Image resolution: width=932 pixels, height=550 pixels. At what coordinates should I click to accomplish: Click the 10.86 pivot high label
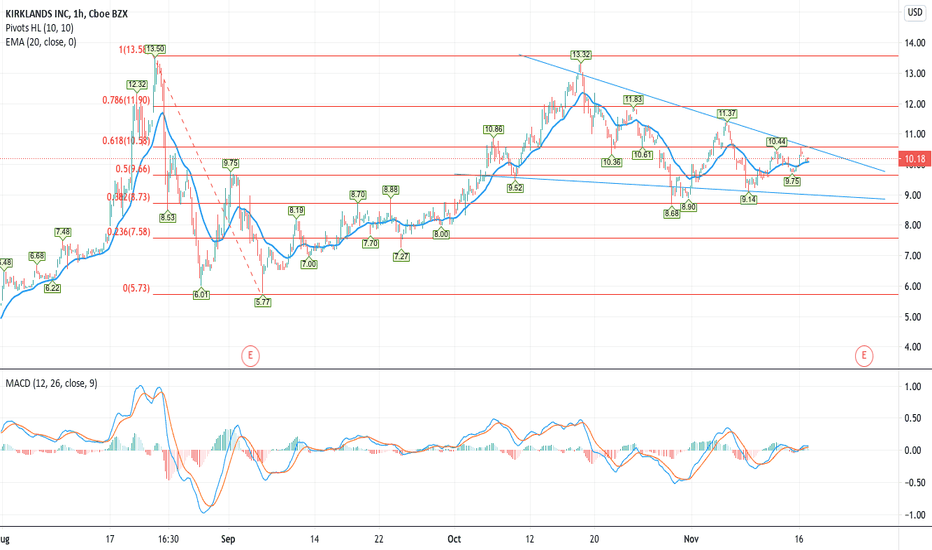493,129
